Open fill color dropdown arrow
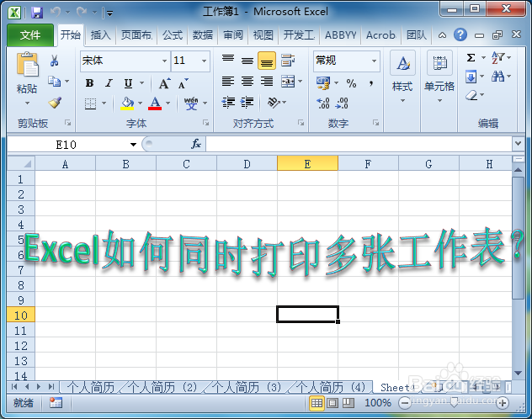This screenshot has width=532, height=419. (x=140, y=103)
